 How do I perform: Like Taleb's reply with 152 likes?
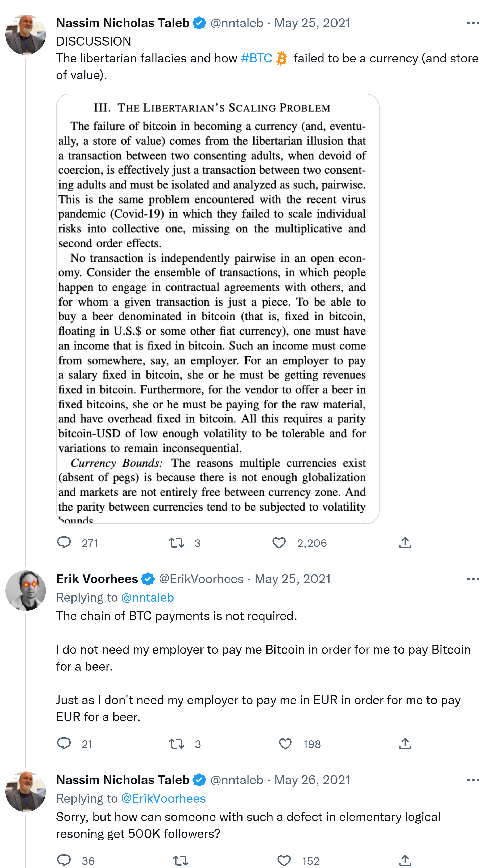(x=284, y=860)
